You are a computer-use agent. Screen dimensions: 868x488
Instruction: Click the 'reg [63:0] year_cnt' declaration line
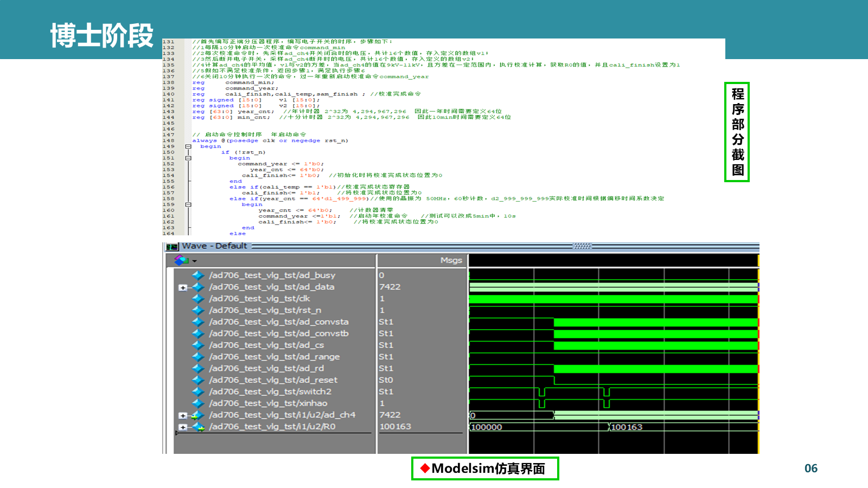click(233, 112)
